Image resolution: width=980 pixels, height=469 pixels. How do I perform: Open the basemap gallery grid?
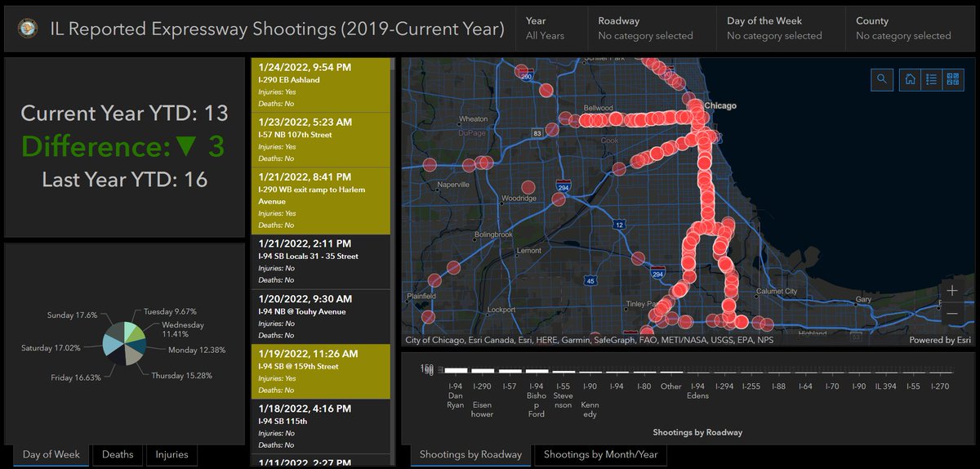pyautogui.click(x=953, y=79)
